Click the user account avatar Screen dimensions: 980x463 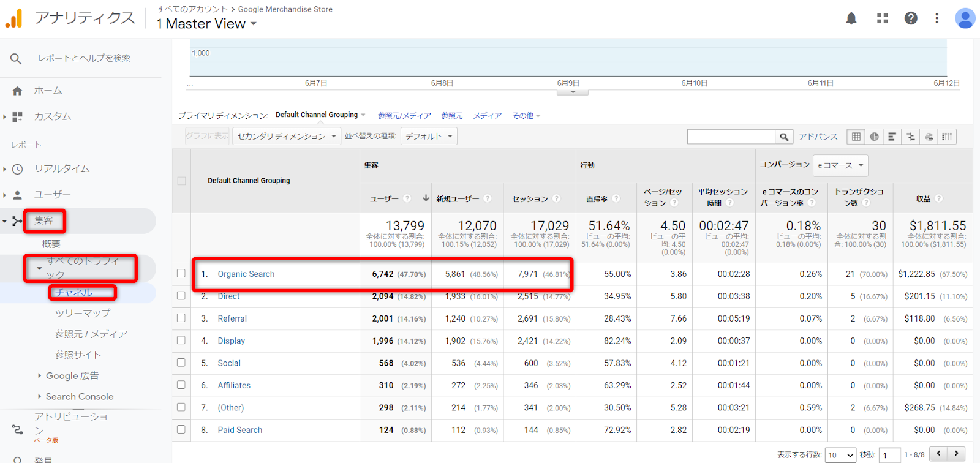tap(965, 18)
